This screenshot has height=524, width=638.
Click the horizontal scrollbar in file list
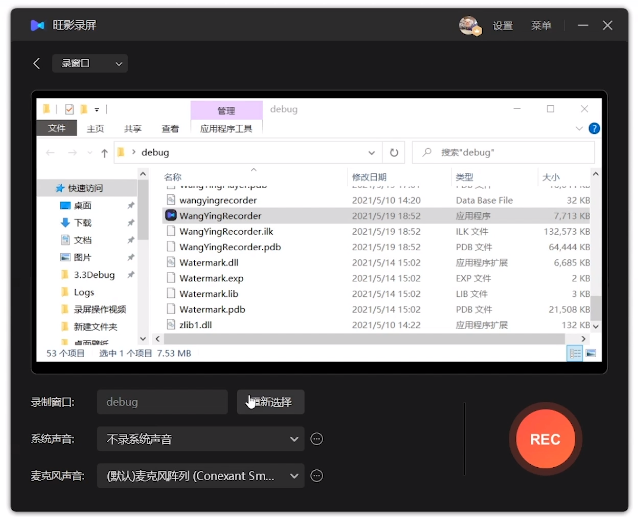[x=364, y=338]
